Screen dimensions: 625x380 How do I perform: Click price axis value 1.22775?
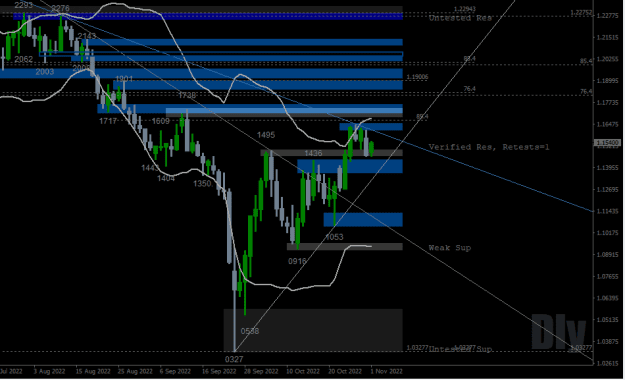point(607,16)
